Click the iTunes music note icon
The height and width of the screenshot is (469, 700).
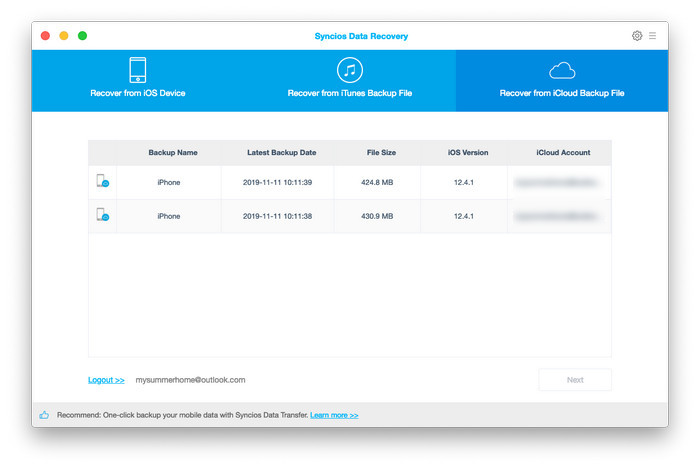[x=350, y=70]
